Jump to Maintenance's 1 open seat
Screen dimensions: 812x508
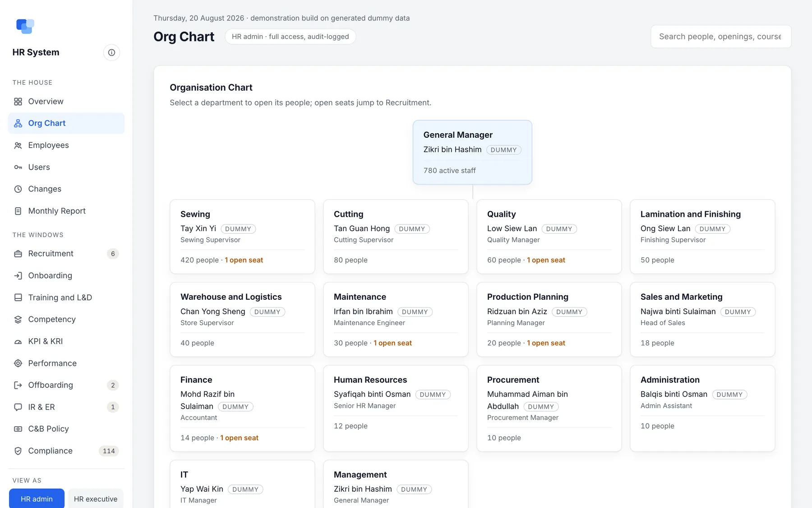[x=392, y=343]
